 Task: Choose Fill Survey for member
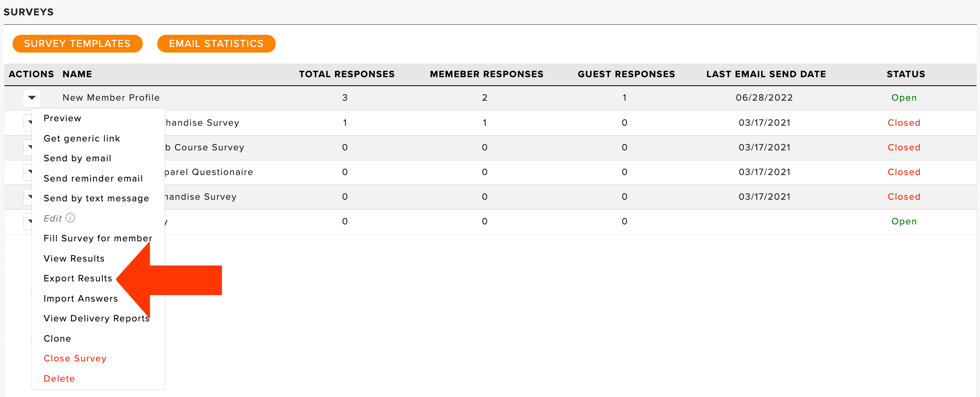click(x=98, y=239)
